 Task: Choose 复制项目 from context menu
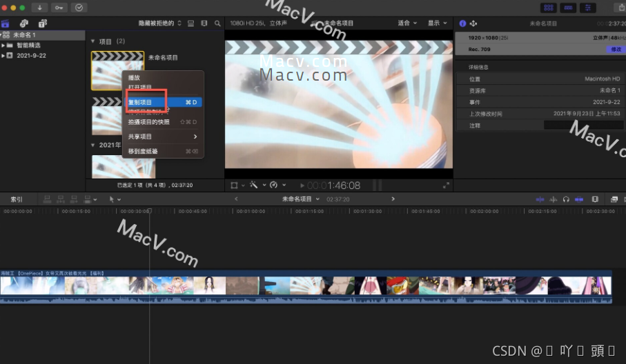pyautogui.click(x=163, y=103)
